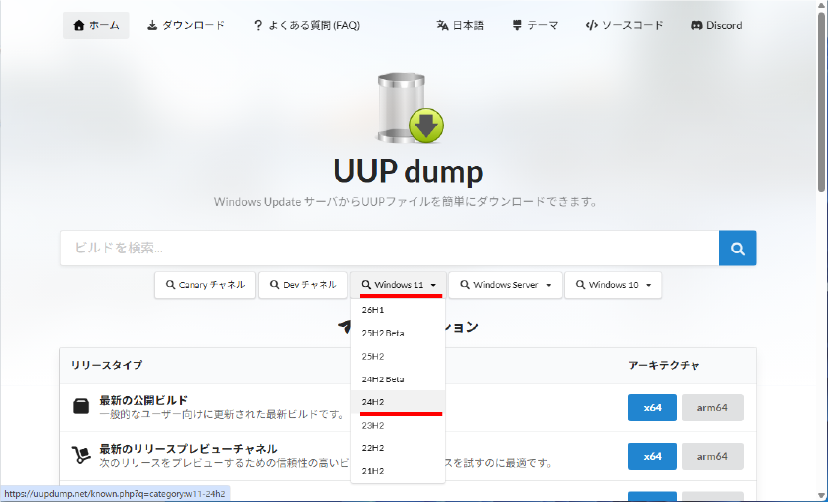Viewport: 830px width, 504px height.
Task: Click the リリースタイプ column header
Action: (x=107, y=365)
